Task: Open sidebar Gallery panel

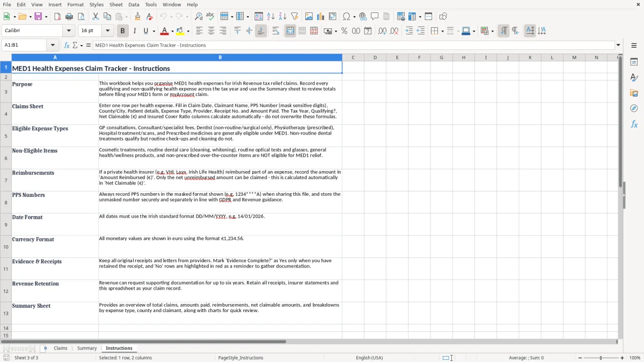Action: click(634, 93)
